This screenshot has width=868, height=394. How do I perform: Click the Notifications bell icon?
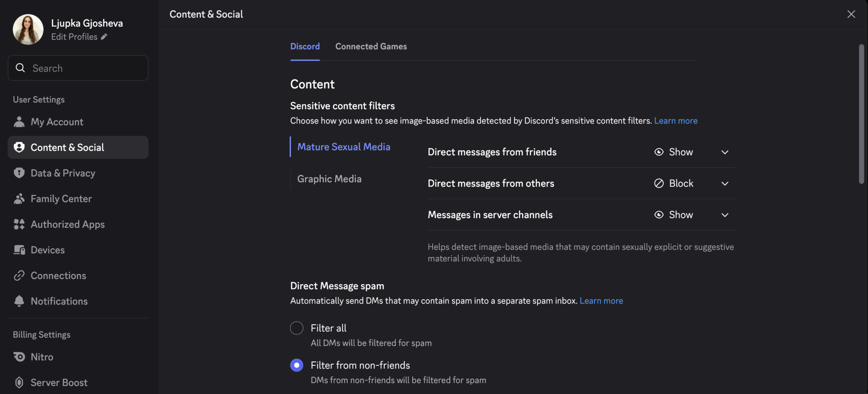(19, 301)
